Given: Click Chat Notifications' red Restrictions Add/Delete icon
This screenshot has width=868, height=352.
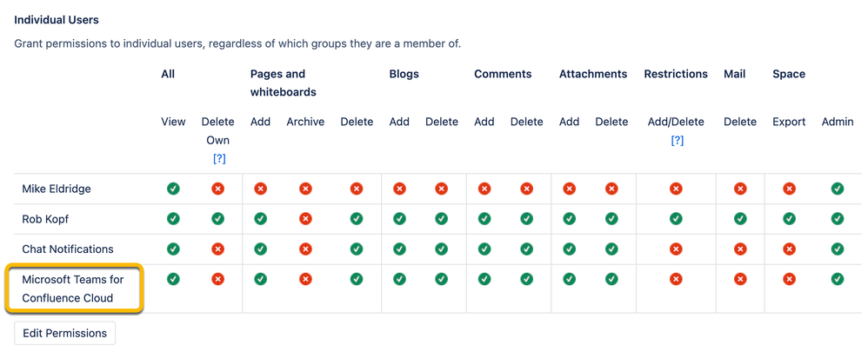Looking at the screenshot, I should (676, 249).
